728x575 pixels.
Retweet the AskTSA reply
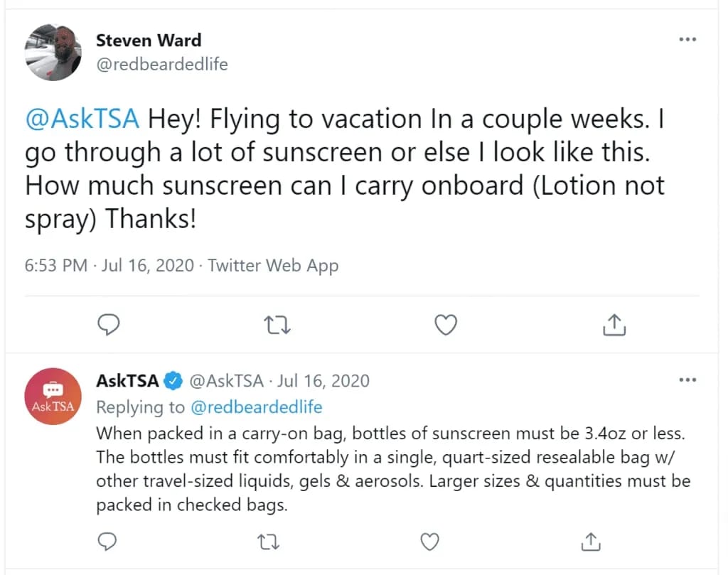point(269,542)
